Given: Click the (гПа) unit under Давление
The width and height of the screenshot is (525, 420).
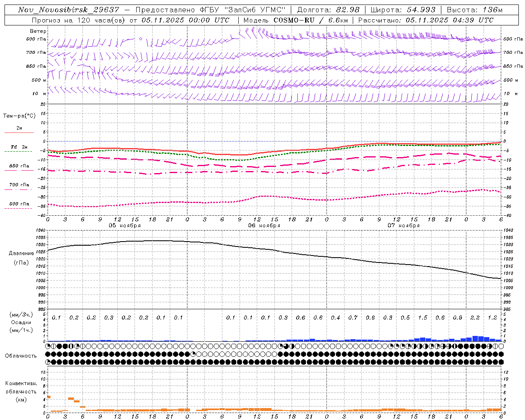Looking at the screenshot, I should pos(21,262).
